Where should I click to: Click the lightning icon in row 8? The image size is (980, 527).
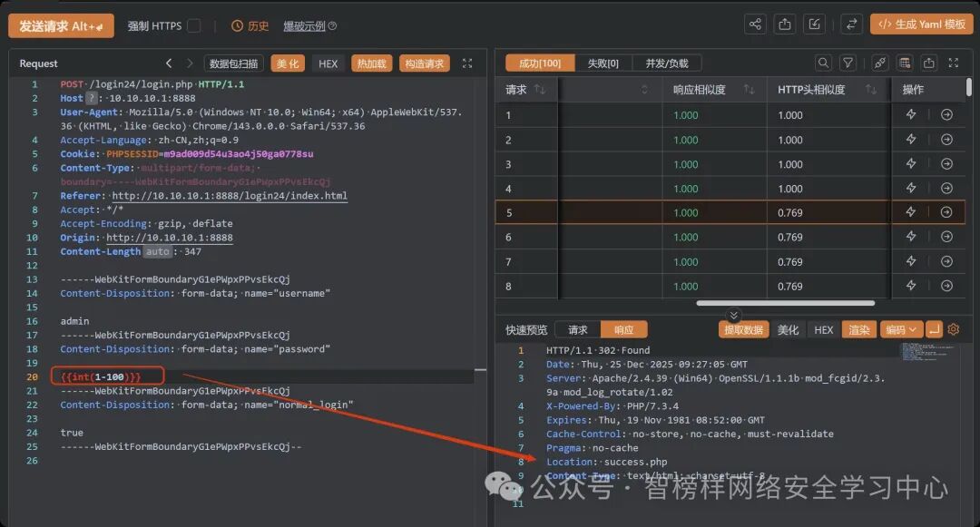coord(911,286)
